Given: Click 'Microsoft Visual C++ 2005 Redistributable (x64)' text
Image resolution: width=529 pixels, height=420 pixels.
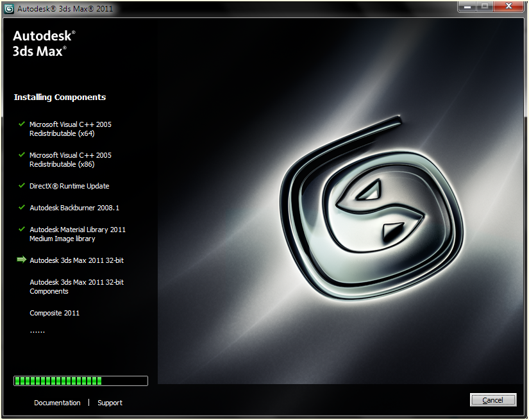Looking at the screenshot, I should coord(70,129).
